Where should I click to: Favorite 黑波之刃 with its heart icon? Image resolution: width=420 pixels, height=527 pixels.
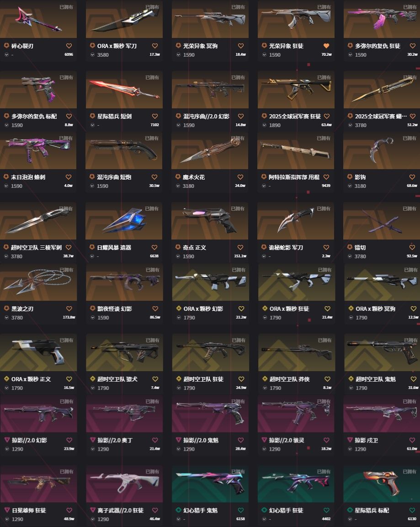69,309
